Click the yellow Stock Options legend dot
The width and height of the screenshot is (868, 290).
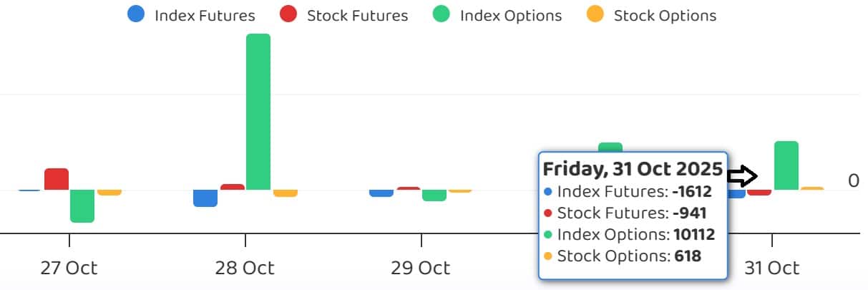(595, 14)
